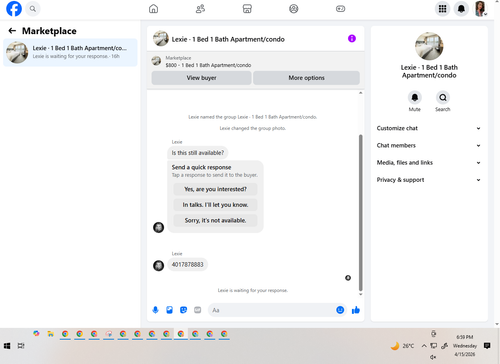Send 'Sorry, it's not available.' response
Screen dimensions: 500x364
pos(215,220)
